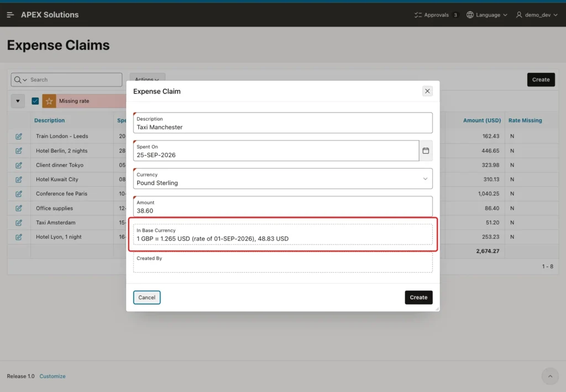Open the Currency Pound Sterling dropdown
Viewport: 566px width, 392px height.
coord(282,179)
